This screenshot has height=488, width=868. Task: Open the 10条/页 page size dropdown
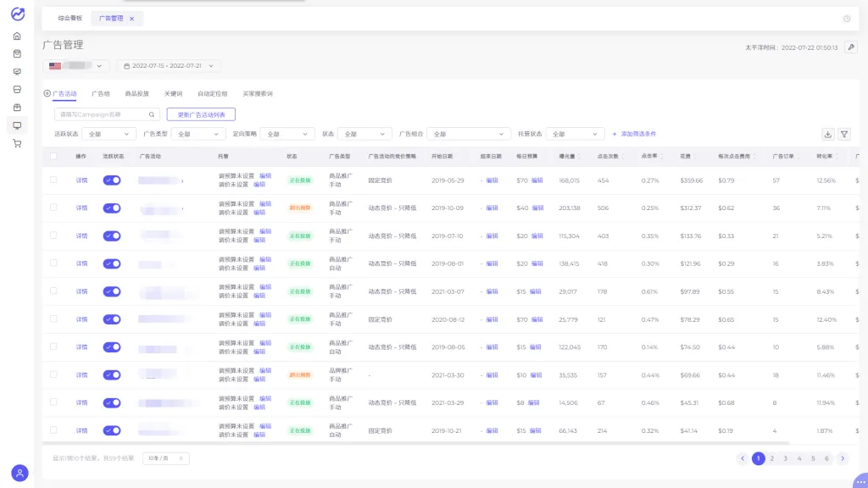[x=166, y=458]
